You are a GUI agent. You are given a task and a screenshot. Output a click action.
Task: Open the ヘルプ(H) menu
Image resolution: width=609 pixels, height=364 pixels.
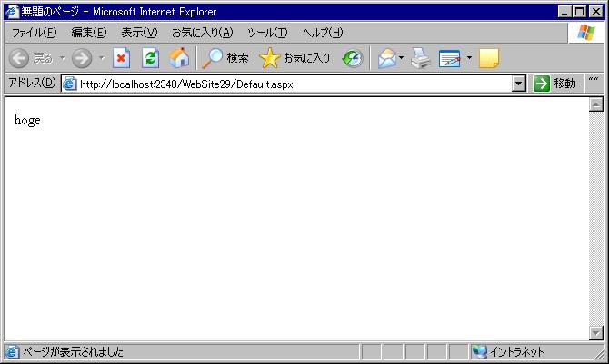pos(323,33)
